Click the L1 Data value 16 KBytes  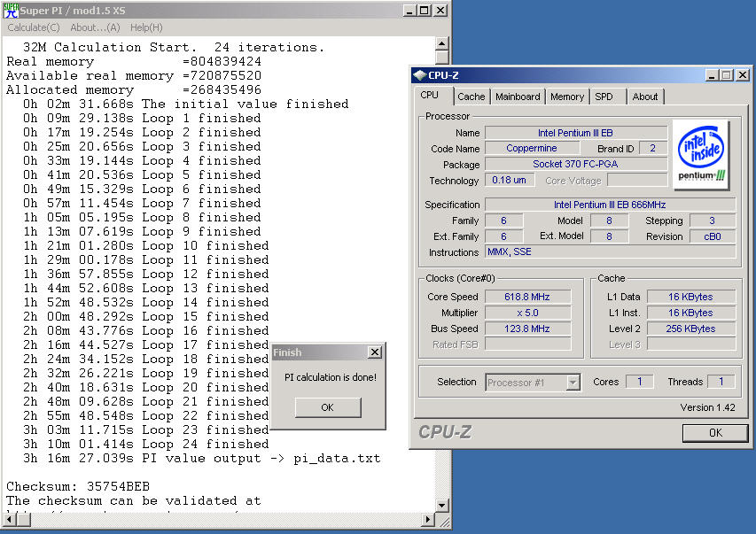691,297
